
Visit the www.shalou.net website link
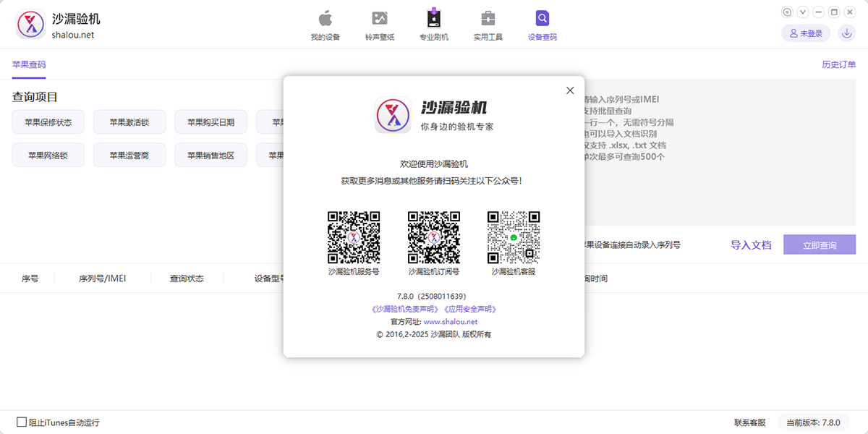click(451, 322)
